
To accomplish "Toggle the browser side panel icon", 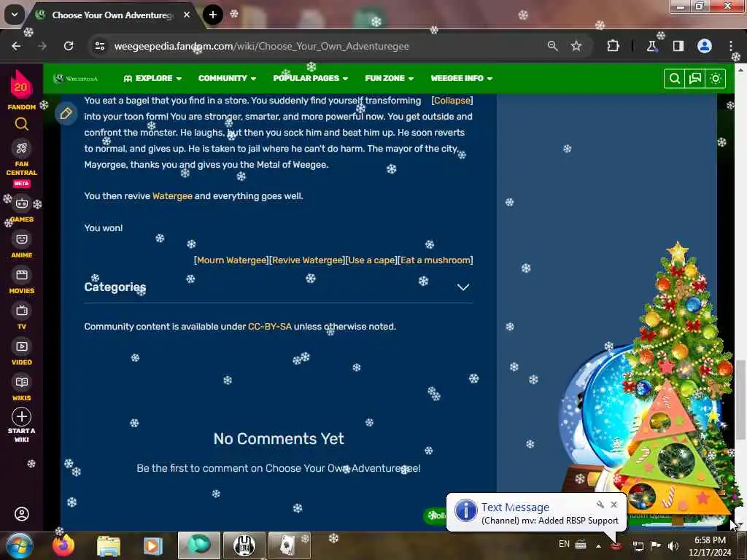I will coord(678,46).
